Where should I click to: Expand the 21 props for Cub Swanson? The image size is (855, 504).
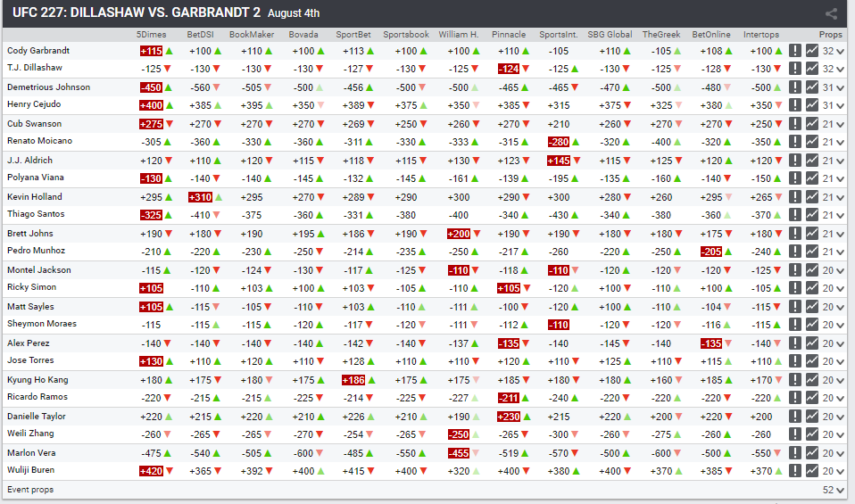(834, 124)
